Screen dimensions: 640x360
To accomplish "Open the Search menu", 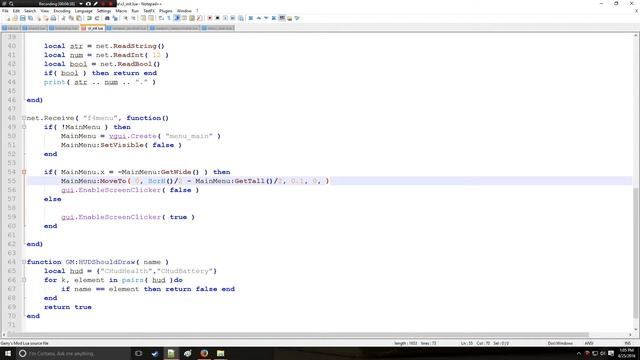I will click(30, 11).
